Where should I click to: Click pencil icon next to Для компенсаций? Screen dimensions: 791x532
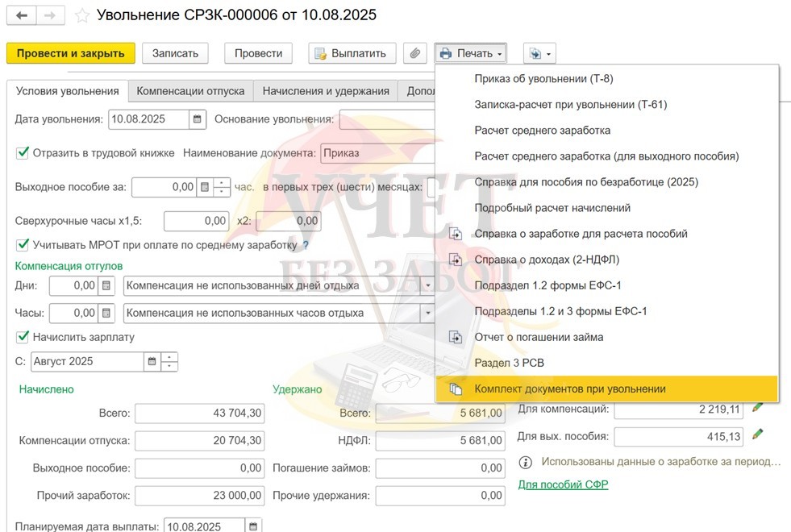coord(757,408)
